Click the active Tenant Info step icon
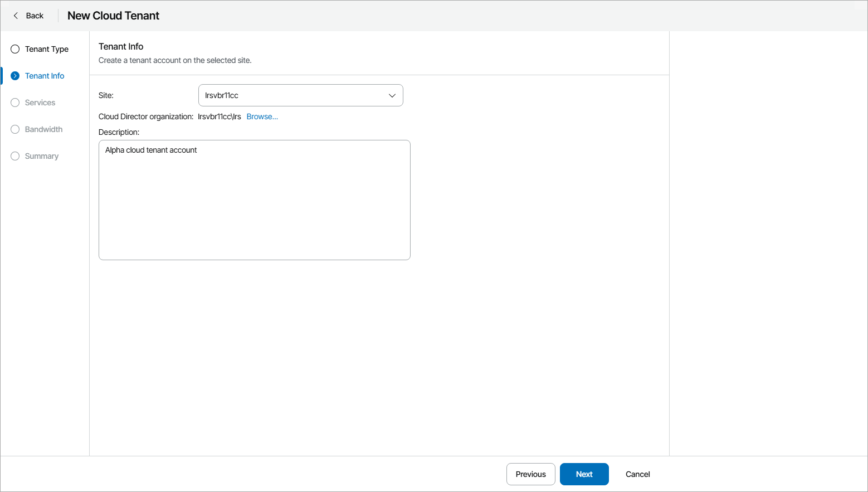 tap(15, 76)
